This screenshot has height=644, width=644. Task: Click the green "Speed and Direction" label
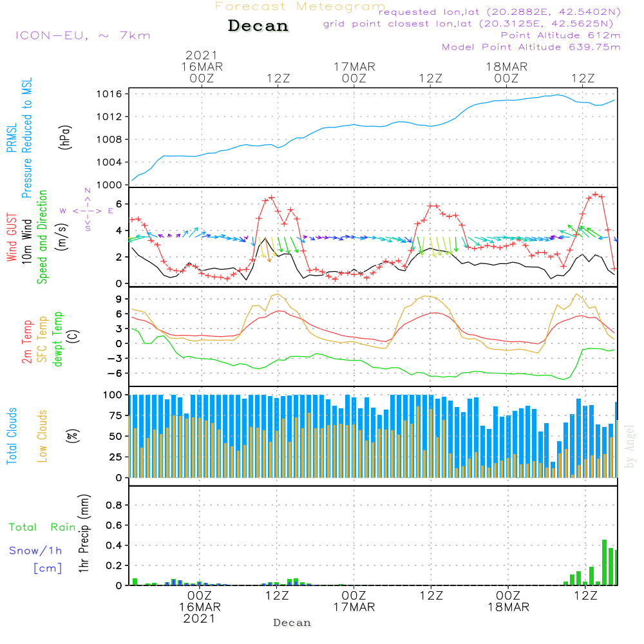pos(43,237)
